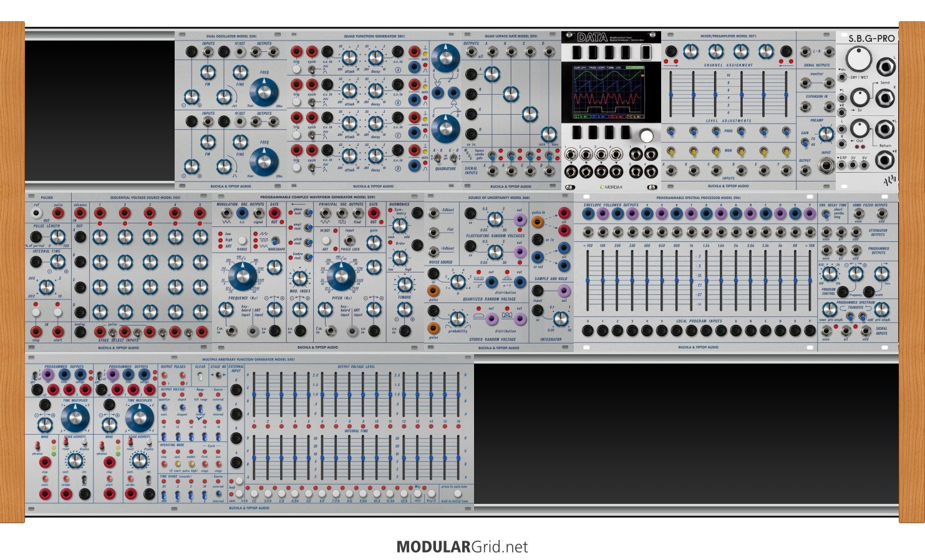Click the upper 1V/OCT jack on Dual Oscillator
Image resolution: width=925 pixels, height=560 pixels.
[240, 53]
